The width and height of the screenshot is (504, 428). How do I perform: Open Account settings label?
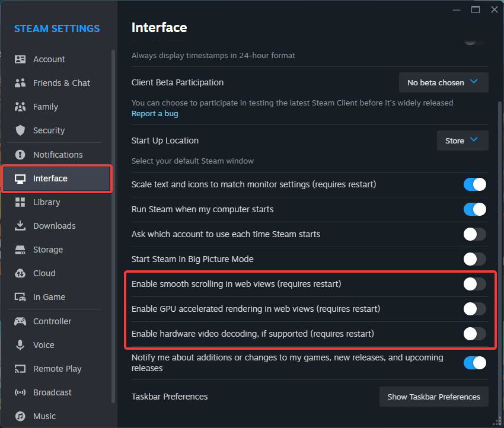point(49,59)
